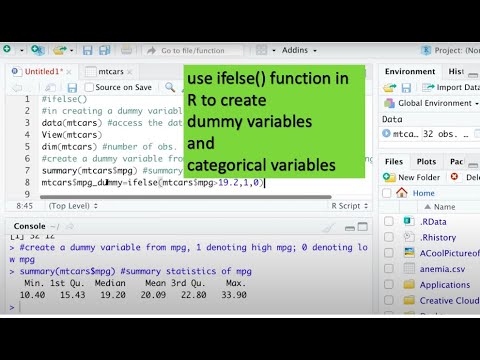Screen dimensions: 480x360
Task: Click the New Folder button
Action: point(412,177)
